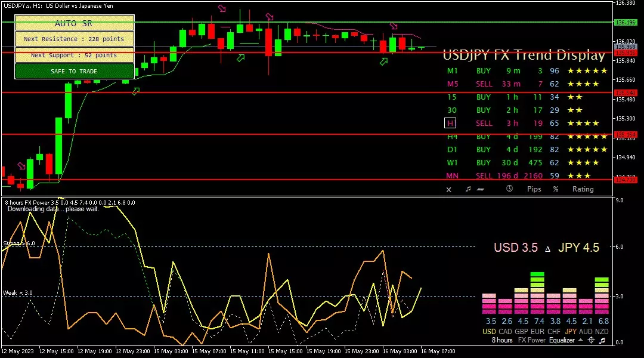Select the boxed H1 timeframe row
644x358 pixels.
click(450, 124)
